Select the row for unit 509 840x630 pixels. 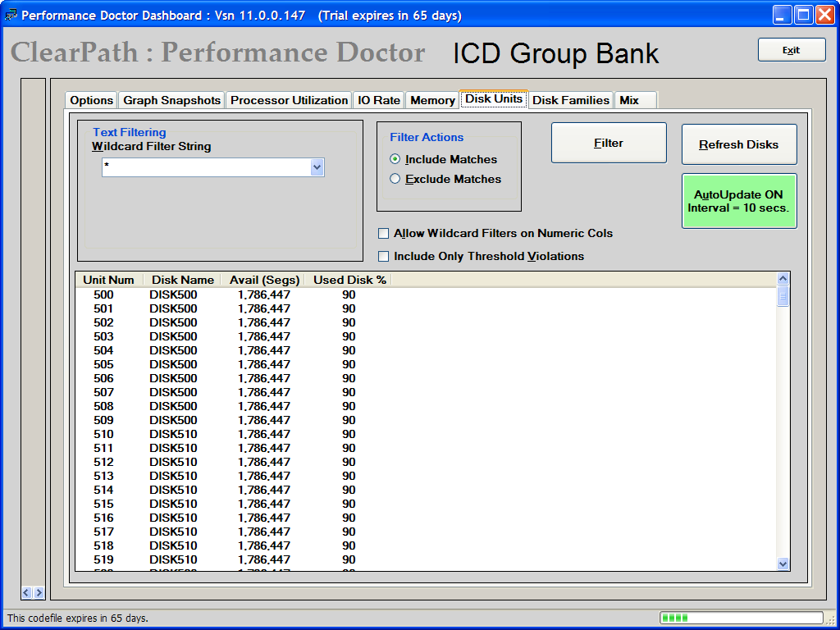tap(426, 420)
